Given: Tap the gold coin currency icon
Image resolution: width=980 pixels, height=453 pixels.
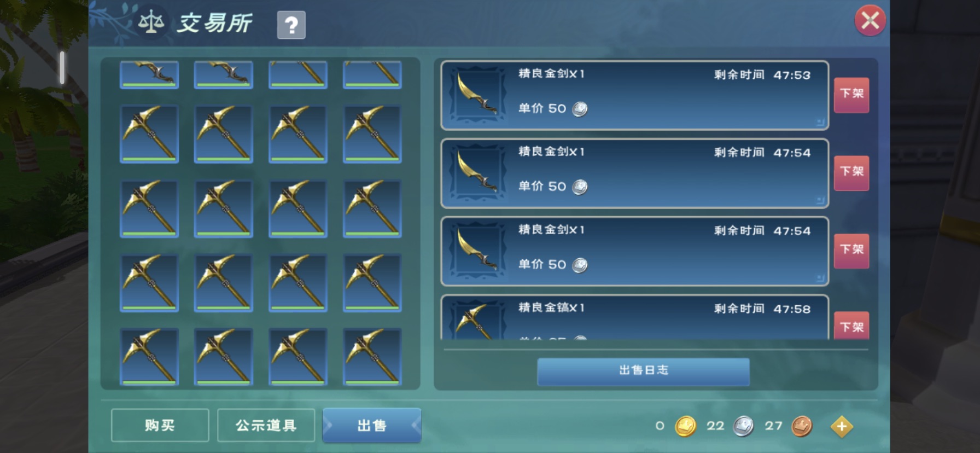Looking at the screenshot, I should point(685,426).
